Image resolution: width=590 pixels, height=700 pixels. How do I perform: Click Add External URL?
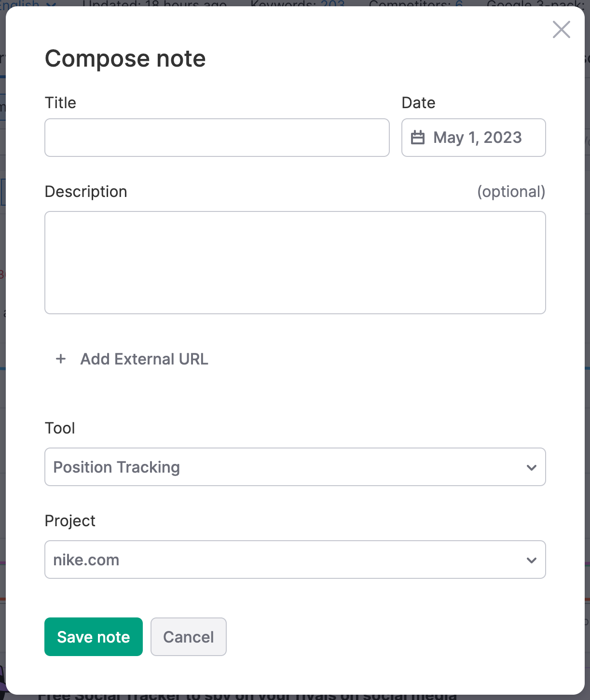coord(144,359)
